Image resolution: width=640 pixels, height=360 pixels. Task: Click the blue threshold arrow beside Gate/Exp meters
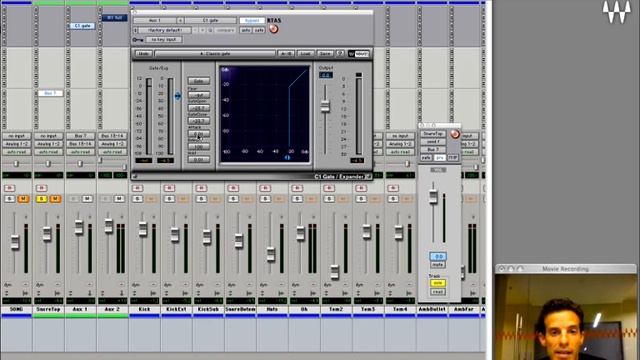point(178,96)
